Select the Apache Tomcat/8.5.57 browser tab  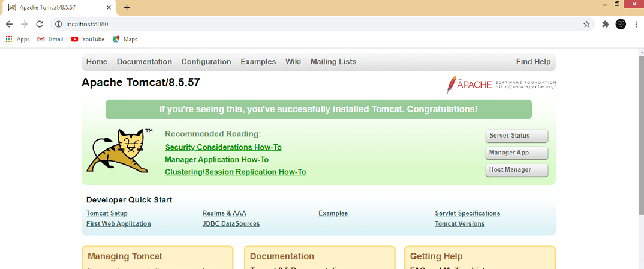(60, 7)
